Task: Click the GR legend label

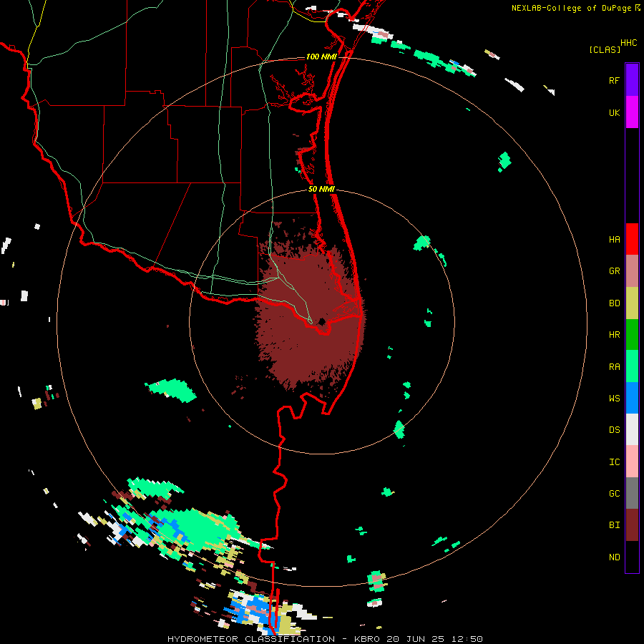Action: click(x=614, y=271)
